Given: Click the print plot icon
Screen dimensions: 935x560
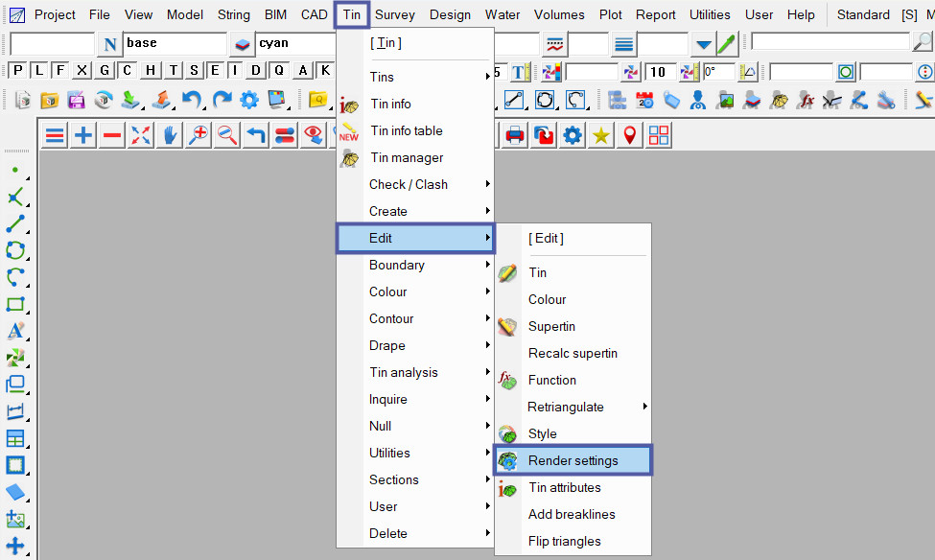Looking at the screenshot, I should click(x=515, y=135).
